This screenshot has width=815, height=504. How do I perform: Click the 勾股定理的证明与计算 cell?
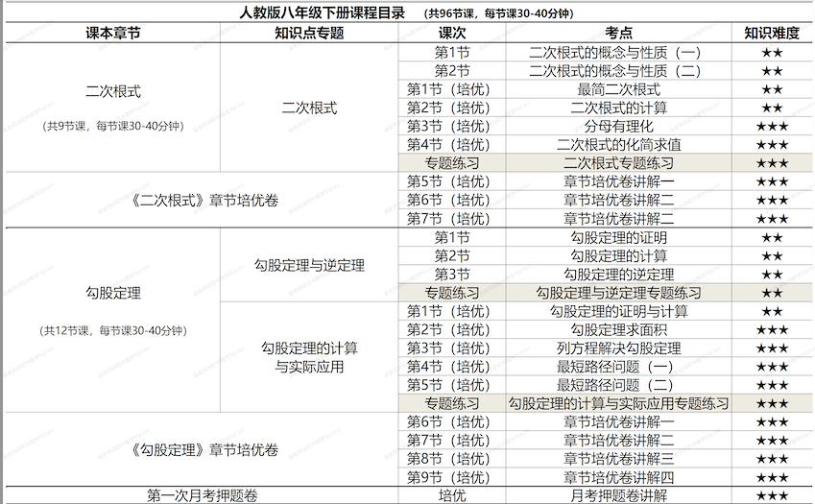[618, 311]
